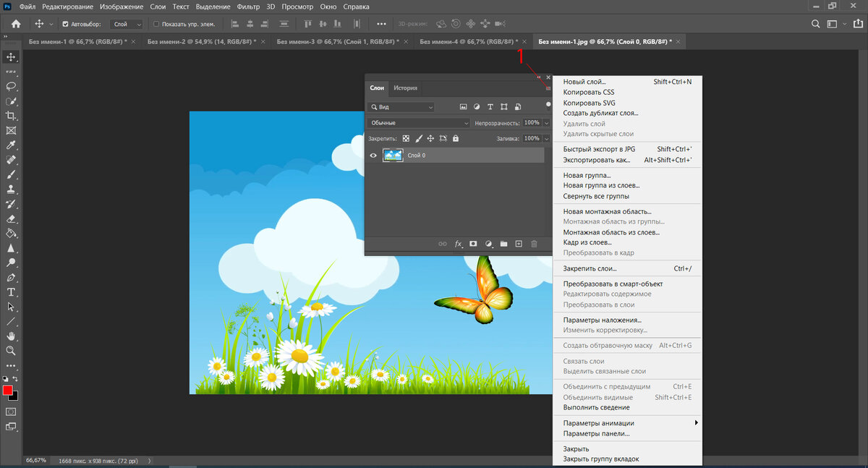Open the fx layer styles button

(x=458, y=244)
